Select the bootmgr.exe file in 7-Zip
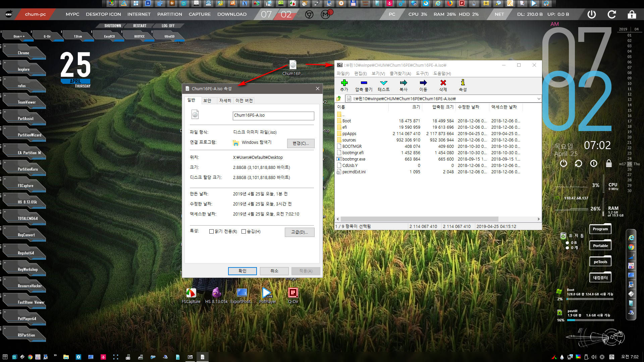 point(429,159)
